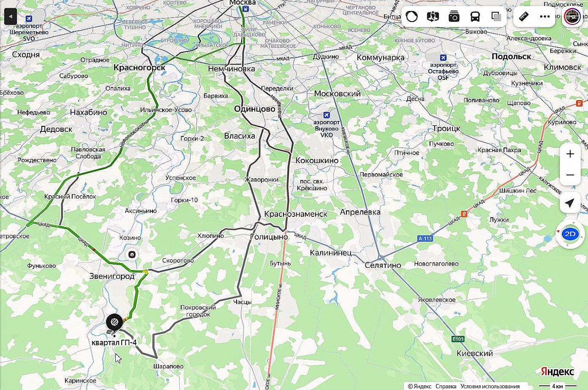Viewport: 588px width, 390px height.
Task: Open user profile avatar
Action: point(572,17)
